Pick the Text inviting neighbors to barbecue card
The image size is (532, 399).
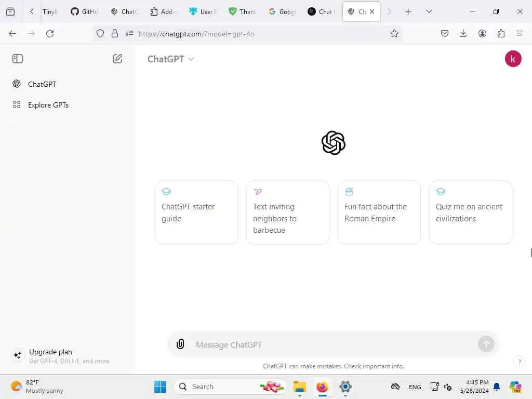coord(287,212)
